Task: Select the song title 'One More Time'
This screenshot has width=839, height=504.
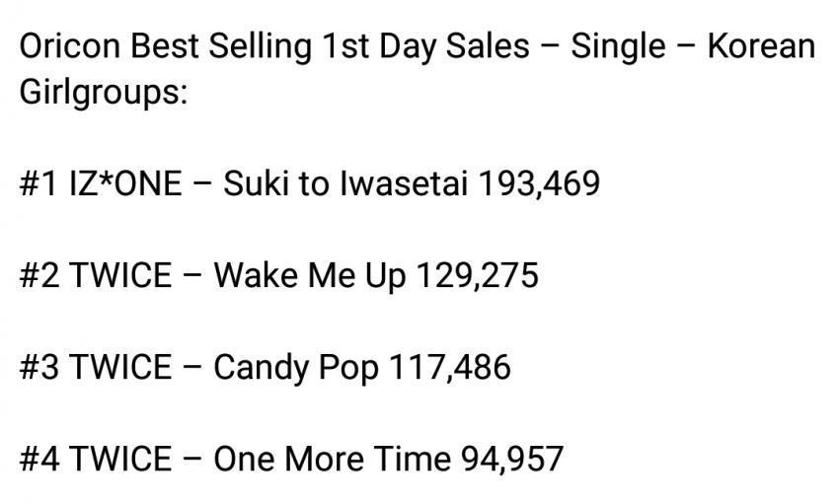Action: tap(333, 459)
